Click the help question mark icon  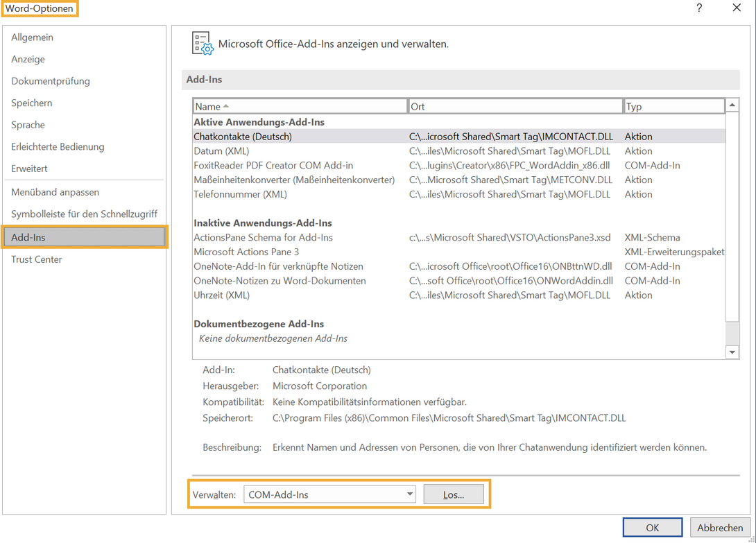coord(699,8)
